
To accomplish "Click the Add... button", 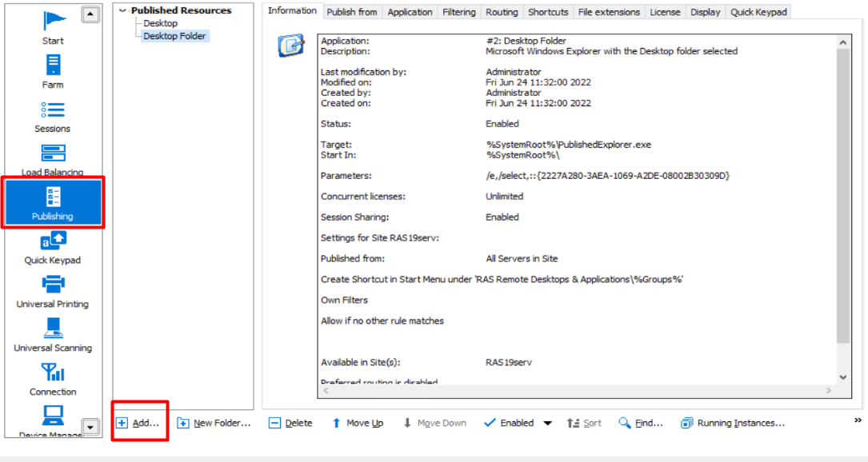I will 138,423.
